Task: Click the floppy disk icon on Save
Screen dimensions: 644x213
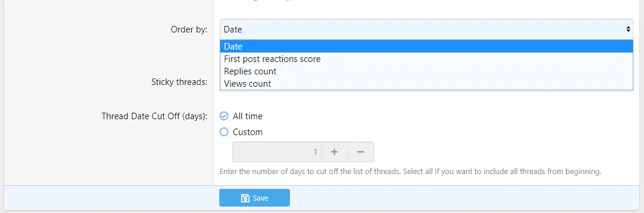Action: tap(245, 198)
